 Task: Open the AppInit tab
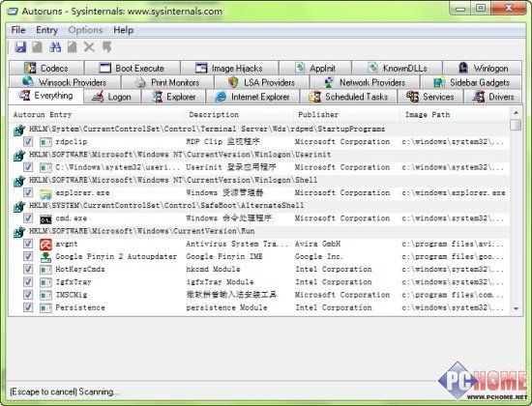click(315, 69)
